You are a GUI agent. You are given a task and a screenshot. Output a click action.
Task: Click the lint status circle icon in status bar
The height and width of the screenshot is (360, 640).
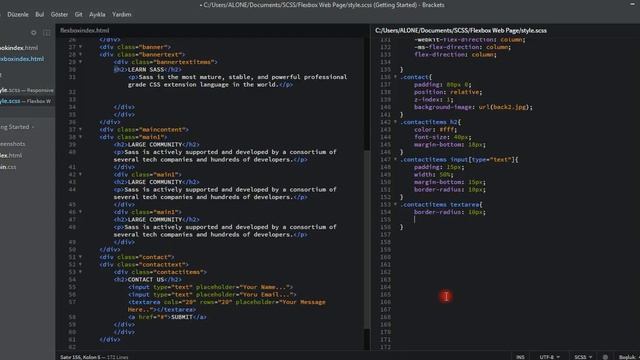pyautogui.click(x=605, y=357)
